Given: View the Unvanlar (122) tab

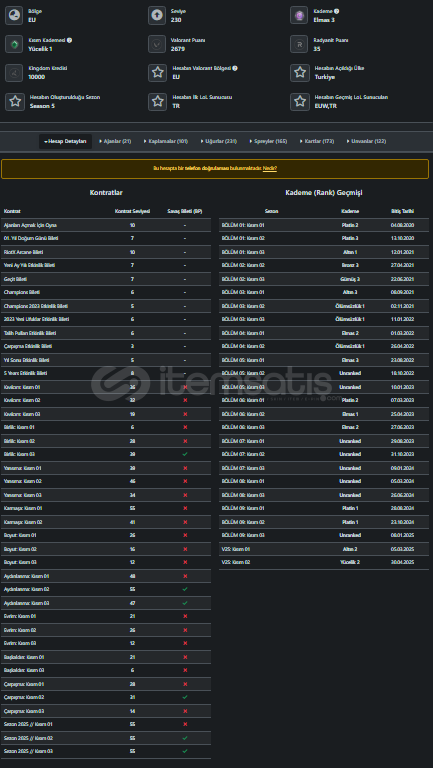Looking at the screenshot, I should click(366, 142).
